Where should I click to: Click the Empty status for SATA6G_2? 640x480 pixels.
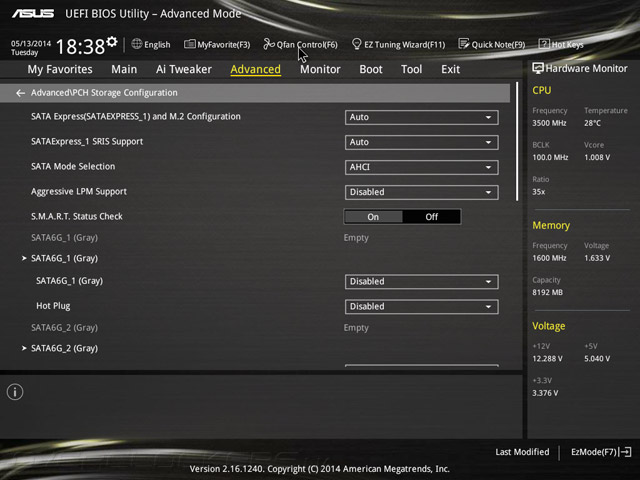(356, 328)
